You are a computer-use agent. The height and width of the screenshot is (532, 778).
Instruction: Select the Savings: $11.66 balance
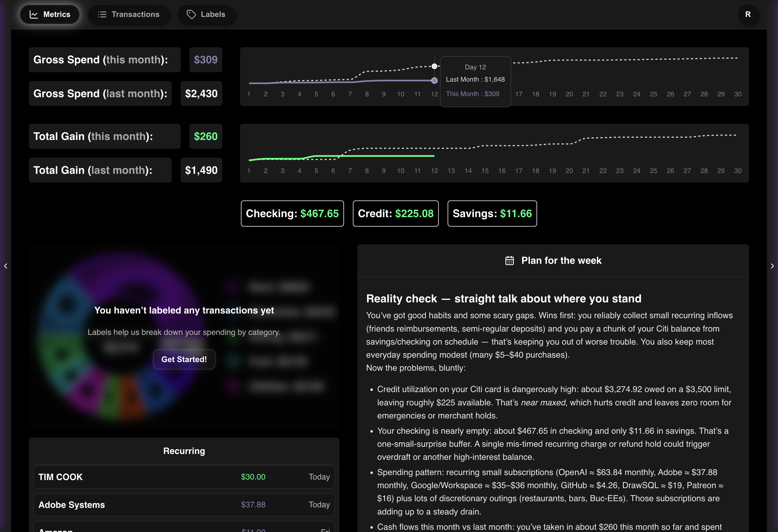[492, 213]
